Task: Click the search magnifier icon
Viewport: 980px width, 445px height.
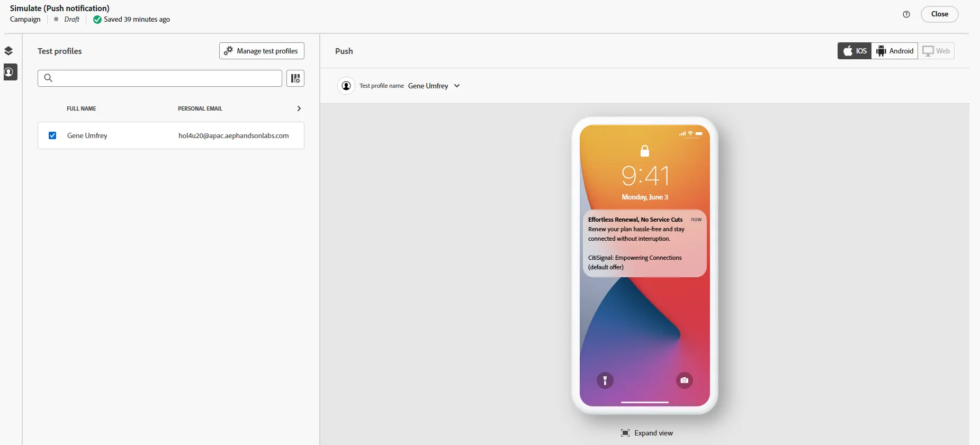Action: tap(48, 78)
